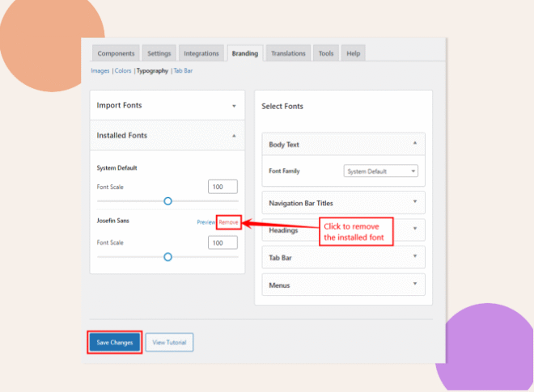
Task: Click the System Default font scale slider
Action: coord(167,201)
